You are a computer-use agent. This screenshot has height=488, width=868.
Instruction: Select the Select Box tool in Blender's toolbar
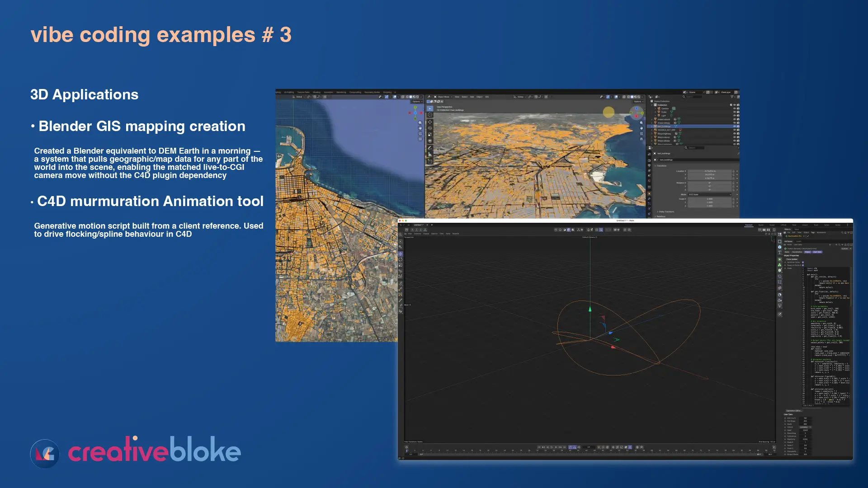[x=430, y=108]
